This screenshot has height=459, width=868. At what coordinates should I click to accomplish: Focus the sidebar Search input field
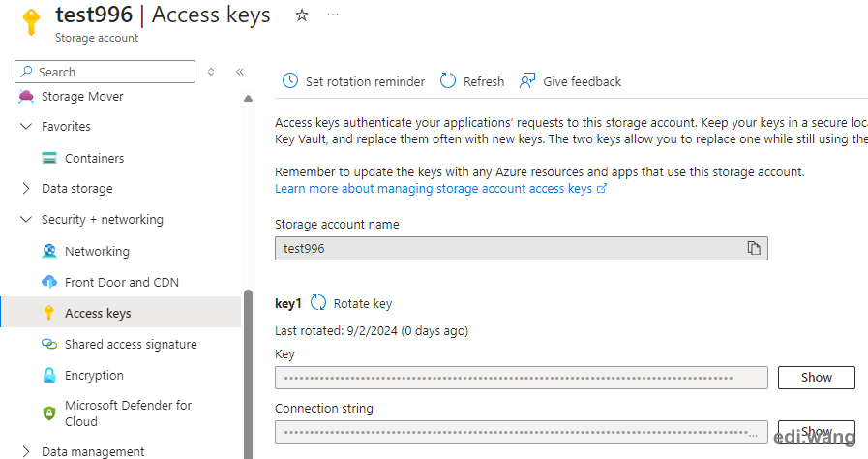point(105,72)
